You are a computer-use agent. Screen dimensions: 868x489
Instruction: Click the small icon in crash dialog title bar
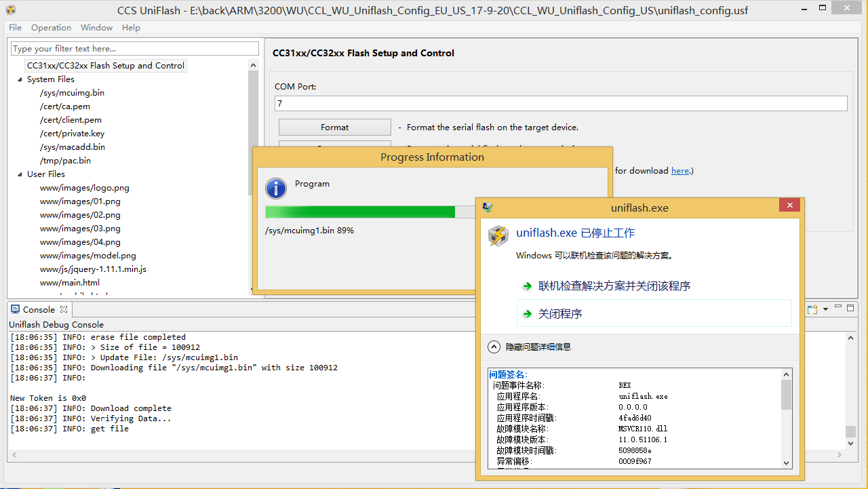(487, 208)
